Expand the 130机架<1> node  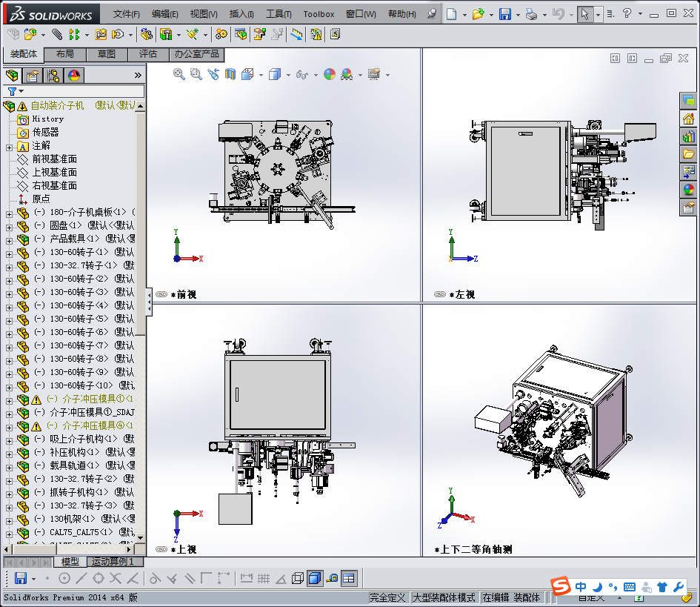coord(9,521)
